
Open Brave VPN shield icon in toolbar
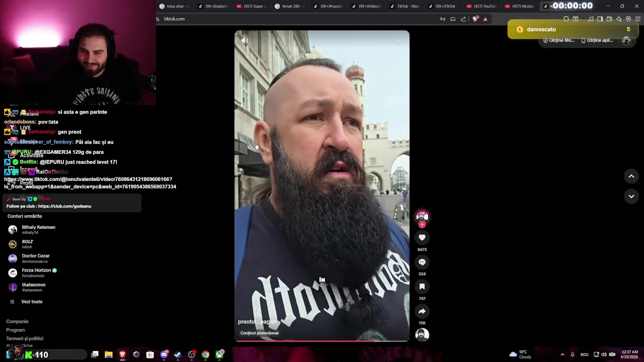pyautogui.click(x=628, y=19)
